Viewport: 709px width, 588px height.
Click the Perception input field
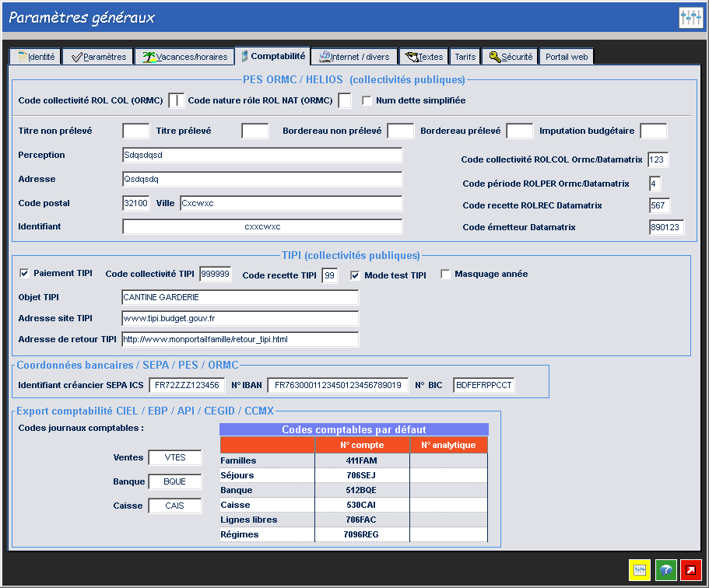[x=262, y=155]
